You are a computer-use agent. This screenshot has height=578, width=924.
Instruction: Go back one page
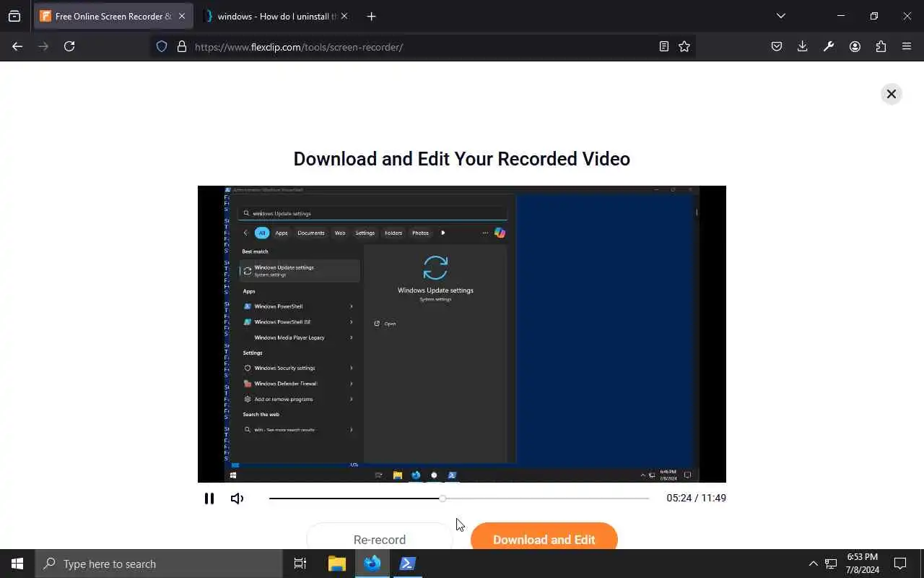pos(17,46)
